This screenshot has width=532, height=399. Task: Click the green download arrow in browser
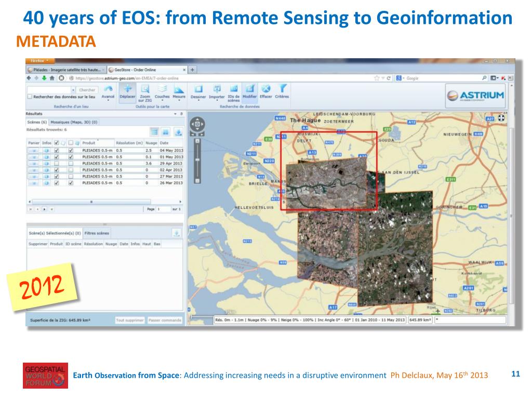click(44, 78)
